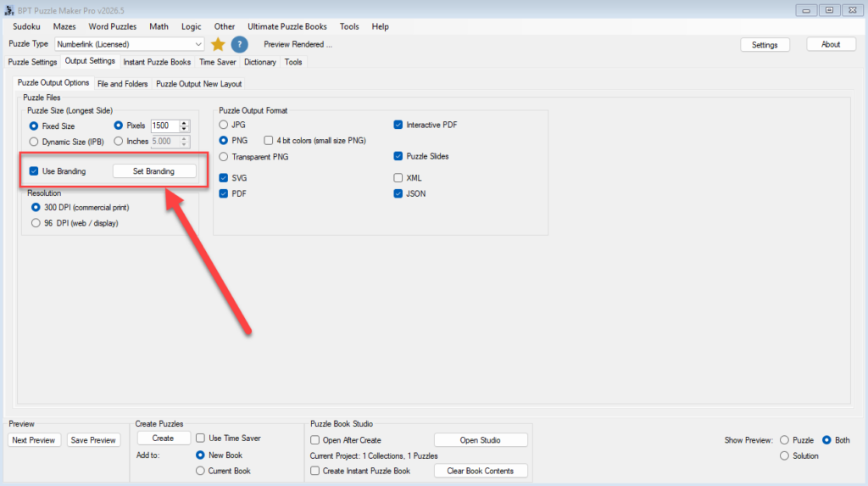Switch to Instant Puzzle Books tab
The height and width of the screenshot is (486, 868).
157,62
